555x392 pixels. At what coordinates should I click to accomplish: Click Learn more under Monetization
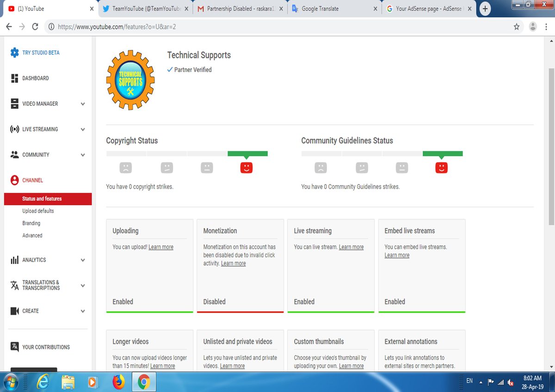pos(233,263)
